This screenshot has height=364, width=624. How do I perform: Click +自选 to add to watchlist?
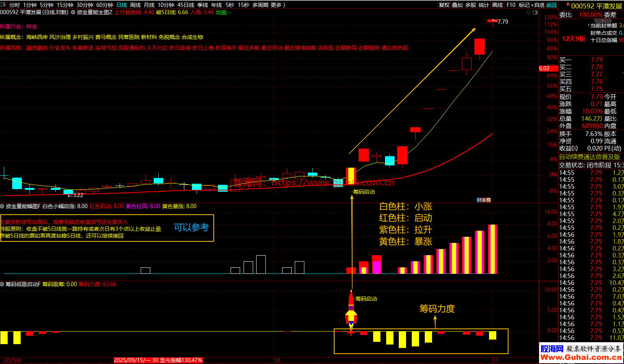pyautogui.click(x=538, y=5)
